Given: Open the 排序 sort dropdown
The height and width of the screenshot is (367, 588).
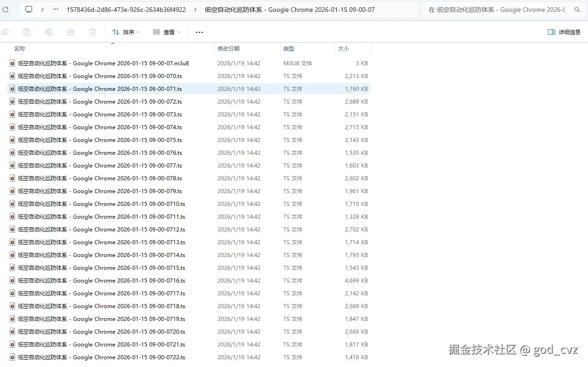Looking at the screenshot, I should point(126,32).
